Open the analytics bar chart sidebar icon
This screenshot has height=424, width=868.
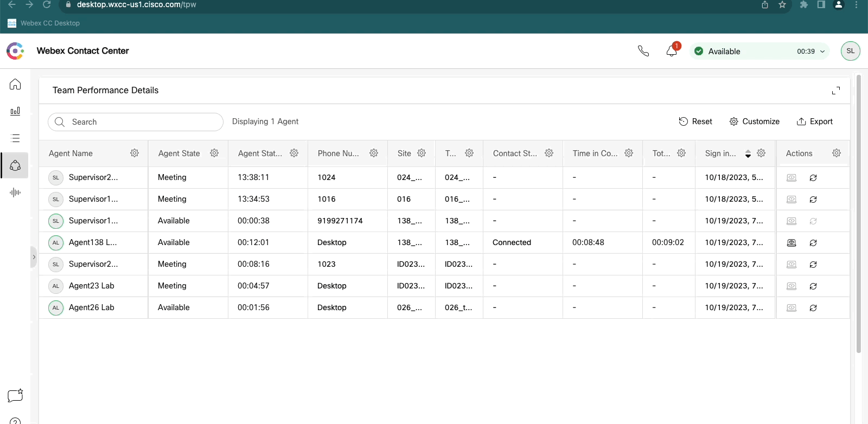15,111
